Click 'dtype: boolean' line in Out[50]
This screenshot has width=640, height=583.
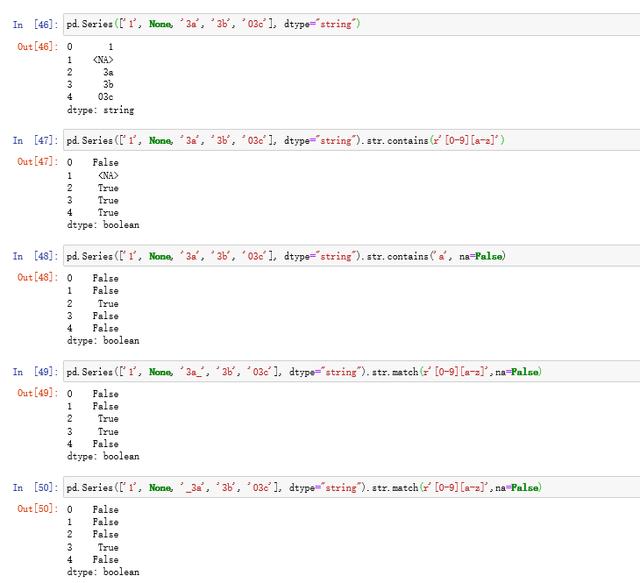tap(103, 572)
